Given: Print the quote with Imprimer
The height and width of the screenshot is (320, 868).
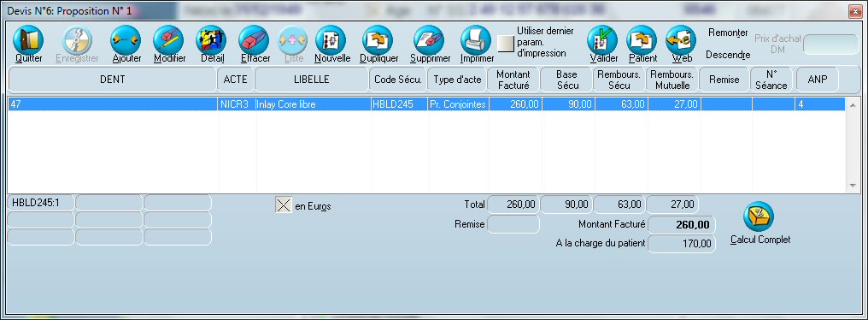Looking at the screenshot, I should coord(476,40).
